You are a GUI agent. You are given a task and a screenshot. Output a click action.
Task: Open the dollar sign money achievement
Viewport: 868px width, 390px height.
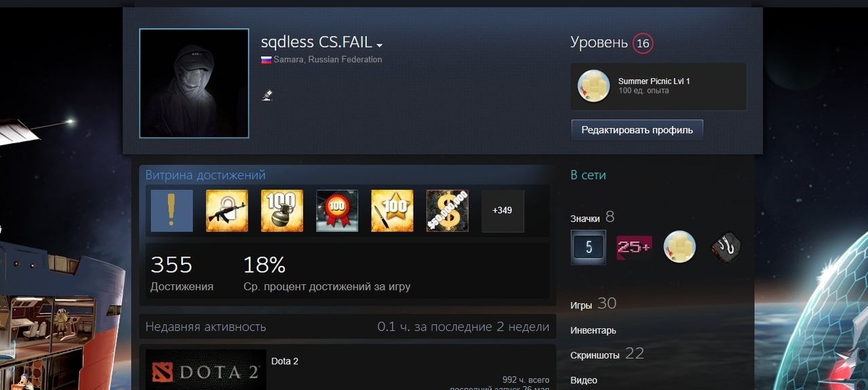[x=448, y=210]
